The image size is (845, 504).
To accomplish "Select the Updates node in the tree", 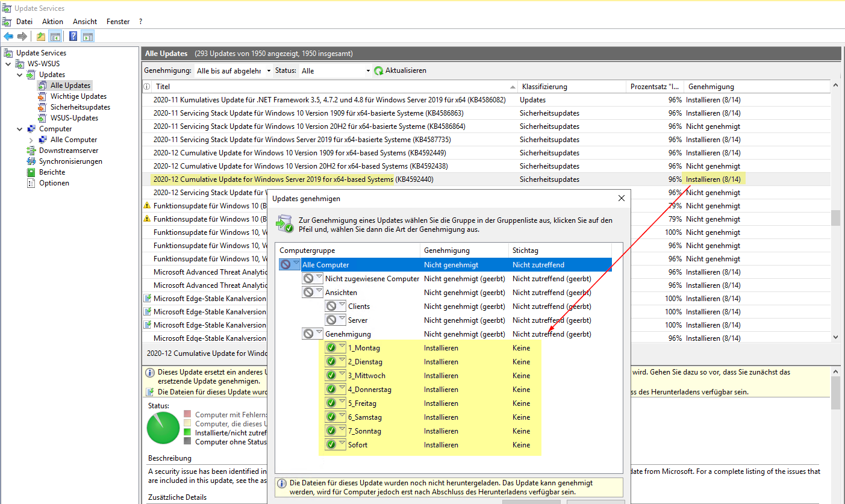I will 52,75.
